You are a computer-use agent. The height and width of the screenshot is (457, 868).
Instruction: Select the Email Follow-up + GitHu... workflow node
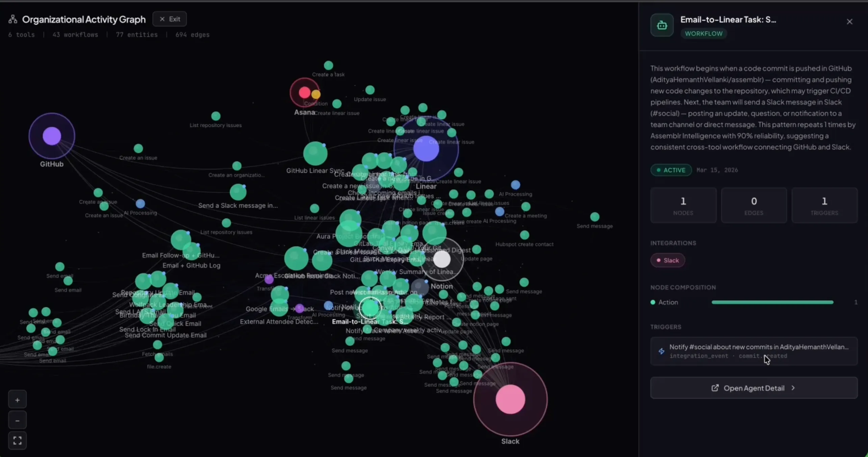click(x=181, y=240)
